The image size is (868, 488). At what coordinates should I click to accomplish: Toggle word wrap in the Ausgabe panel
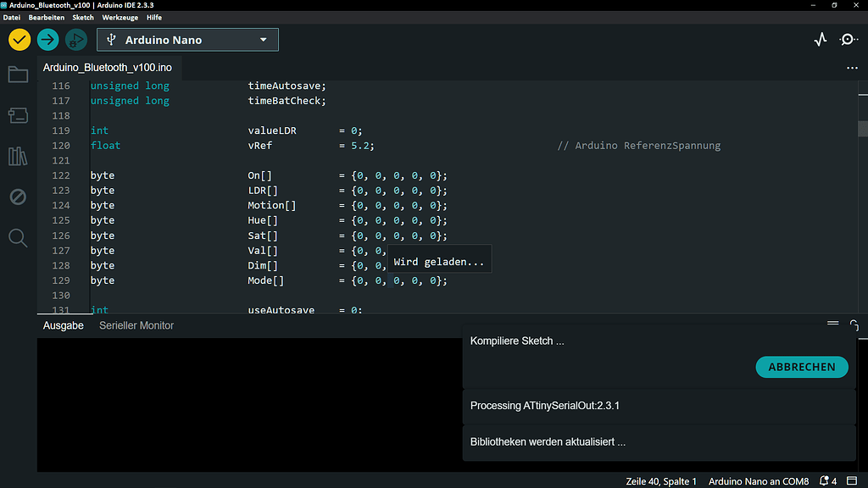click(x=832, y=323)
